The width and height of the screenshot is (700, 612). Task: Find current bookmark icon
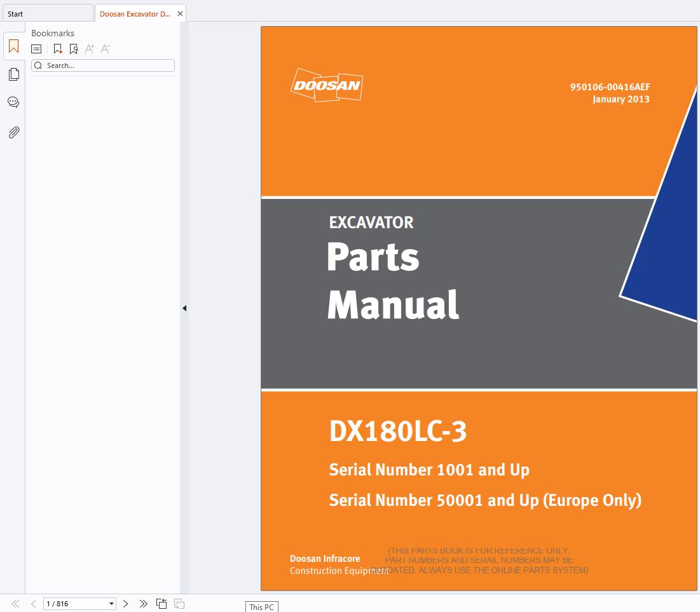pyautogui.click(x=74, y=49)
